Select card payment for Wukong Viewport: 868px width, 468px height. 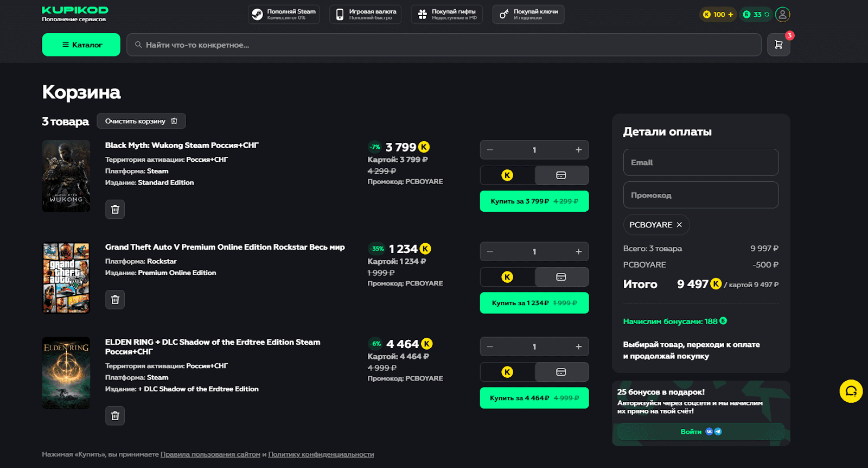click(x=561, y=175)
